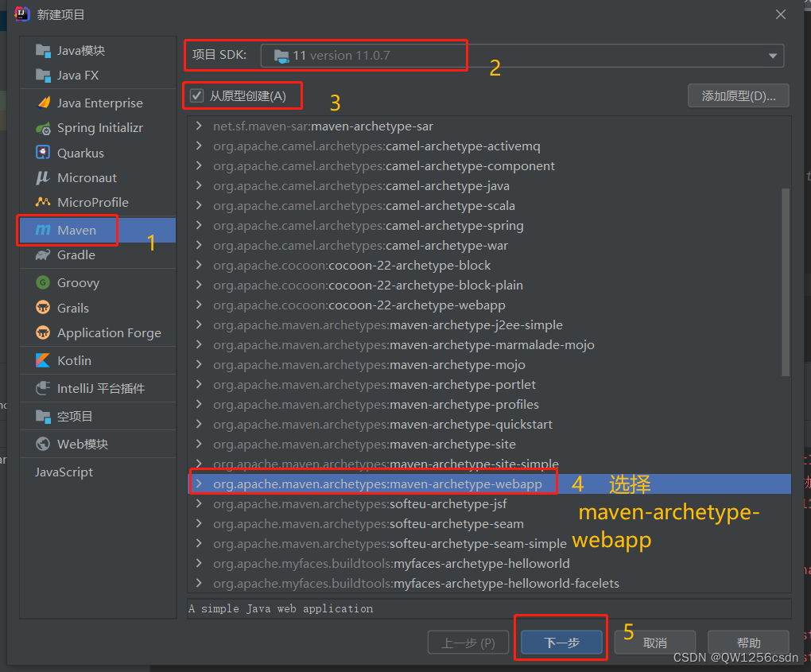Select softeu-archetype-jsf row

point(489,504)
